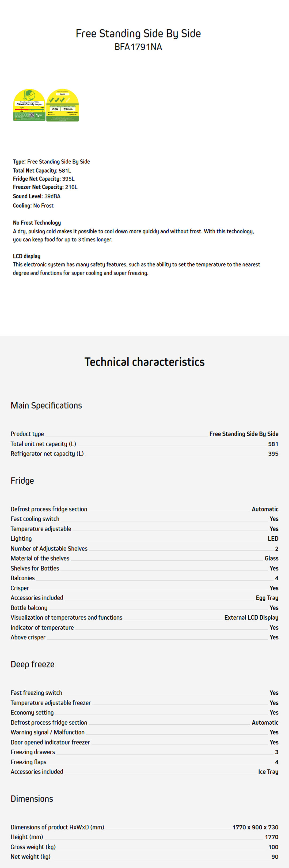Click the $106 annual energy cost box
Screen dimensions: 289x868
(55, 109)
